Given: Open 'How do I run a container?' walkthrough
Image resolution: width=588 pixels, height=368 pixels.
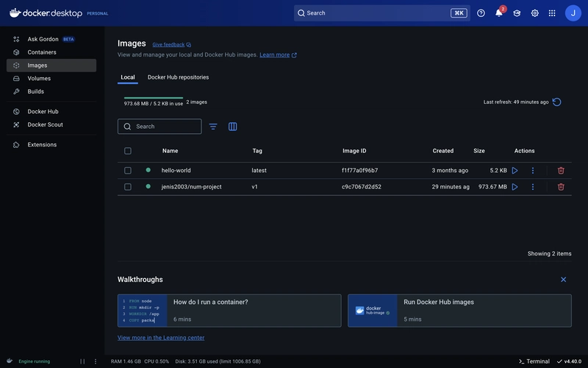Looking at the screenshot, I should pyautogui.click(x=229, y=311).
